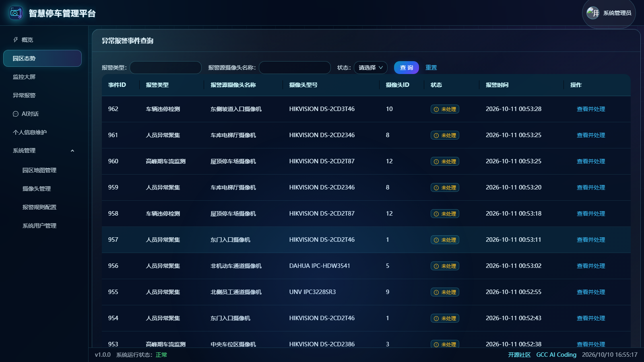Image resolution: width=644 pixels, height=362 pixels.
Task: Click 查看并处理 for event 962
Action: click(591, 109)
